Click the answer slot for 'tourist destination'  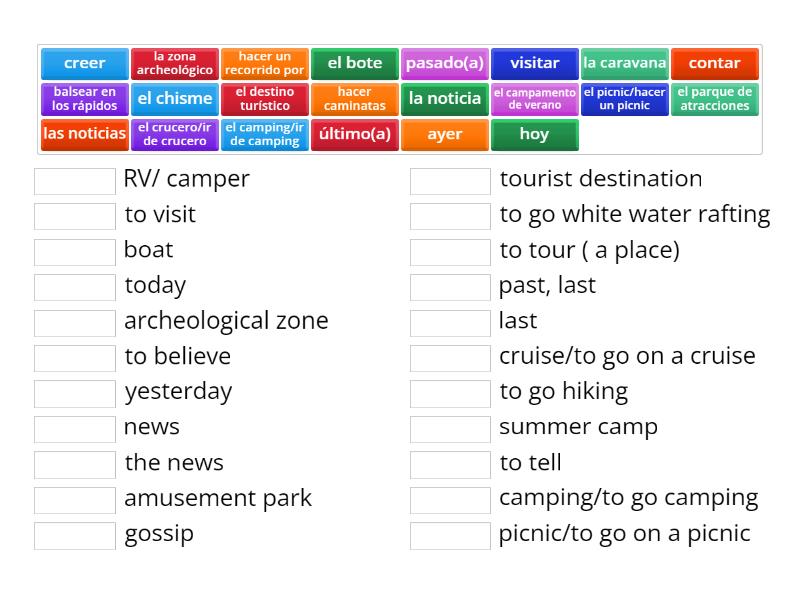450,181
